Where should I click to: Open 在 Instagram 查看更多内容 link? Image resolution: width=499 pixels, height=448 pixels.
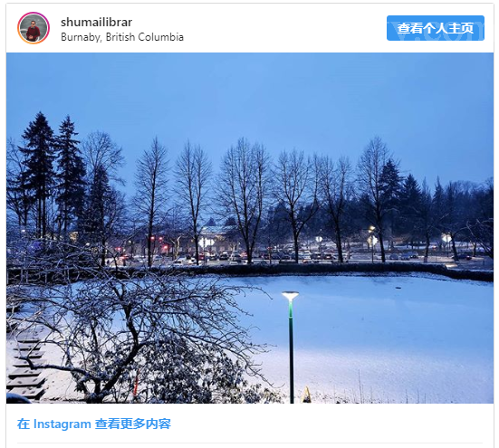(94, 424)
